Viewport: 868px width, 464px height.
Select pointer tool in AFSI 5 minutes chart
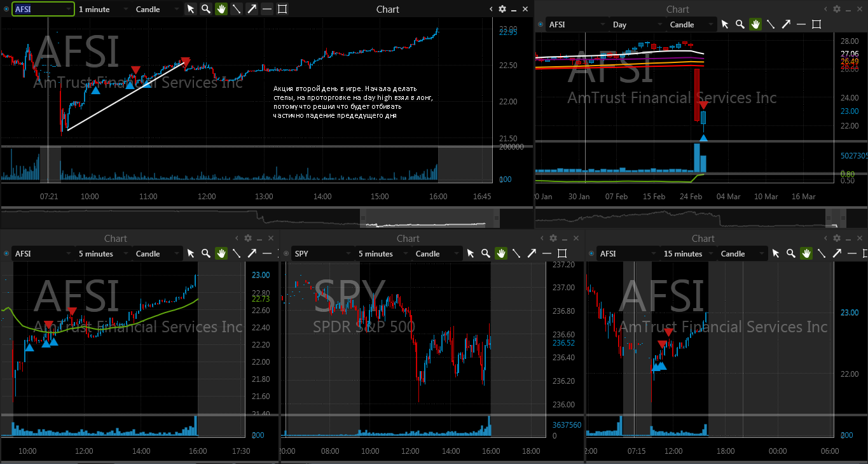pos(191,253)
